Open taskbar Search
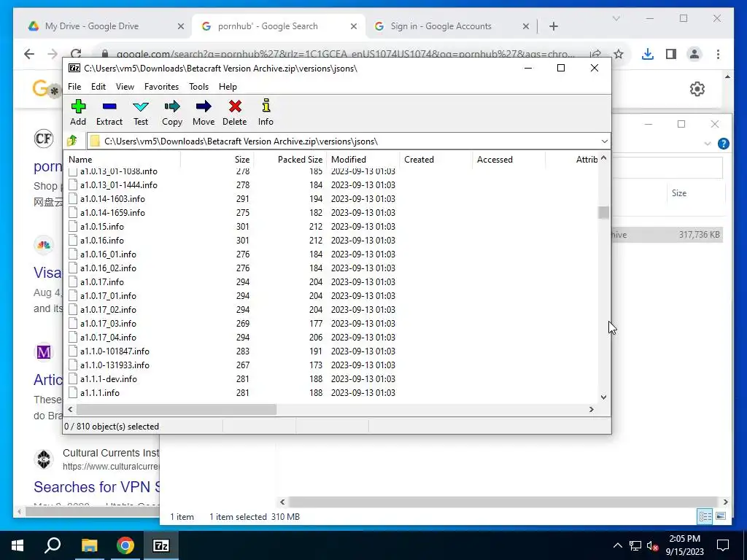Viewport: 747px width, 560px height. click(x=53, y=545)
